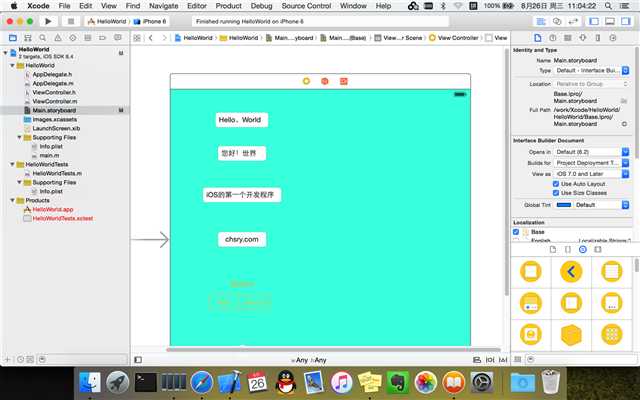Open the Align constraints button on canvas bar
Image resolution: width=640 pixels, height=400 pixels.
tap(476, 360)
